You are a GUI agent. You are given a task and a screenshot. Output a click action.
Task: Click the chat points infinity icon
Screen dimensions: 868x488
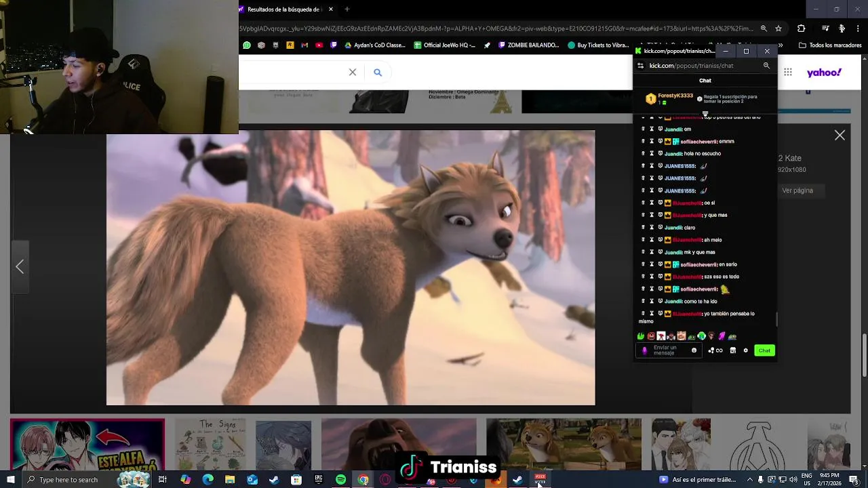[x=715, y=350]
